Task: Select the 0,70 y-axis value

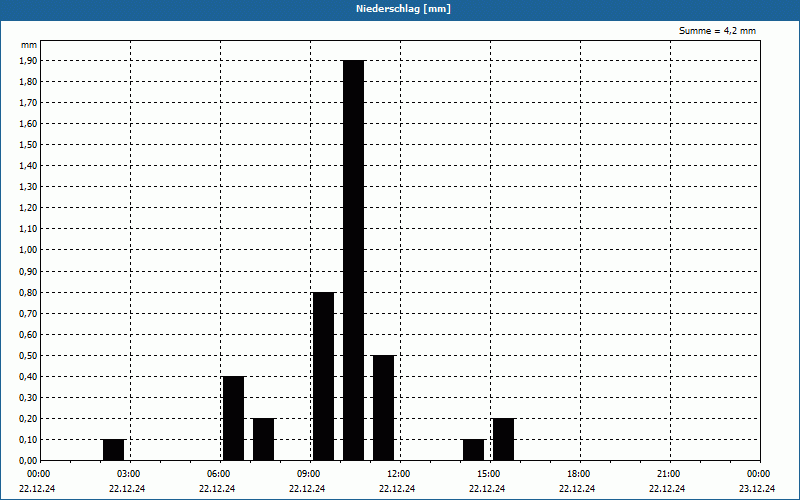Action: pos(28,314)
